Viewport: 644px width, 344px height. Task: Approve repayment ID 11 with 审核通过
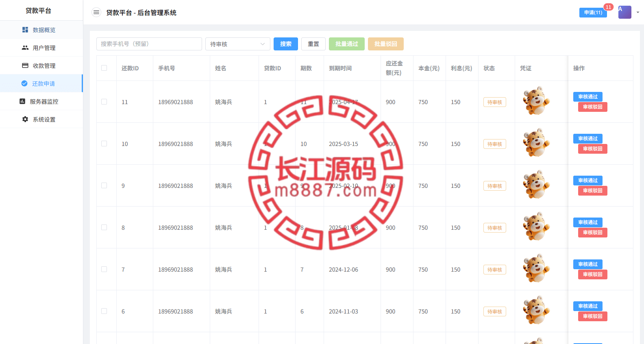[588, 97]
